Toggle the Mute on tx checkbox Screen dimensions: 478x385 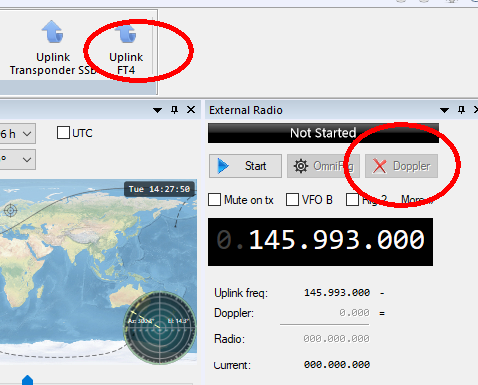coord(214,200)
